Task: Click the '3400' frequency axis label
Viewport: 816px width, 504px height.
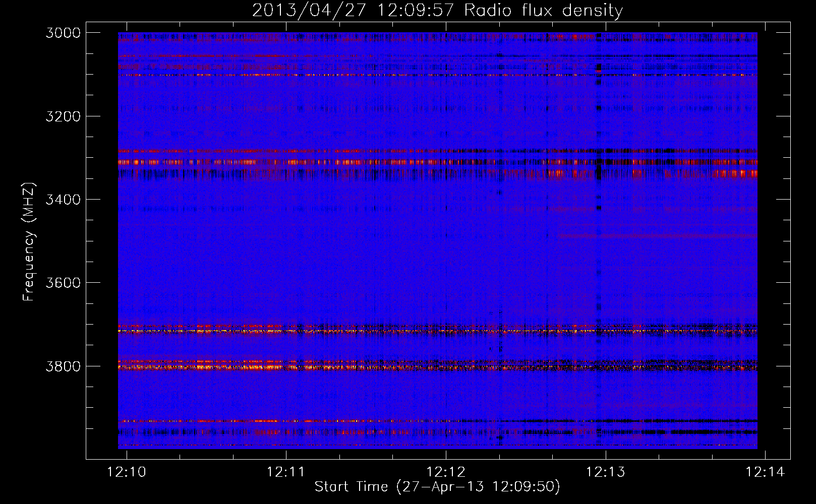Action: [63, 200]
